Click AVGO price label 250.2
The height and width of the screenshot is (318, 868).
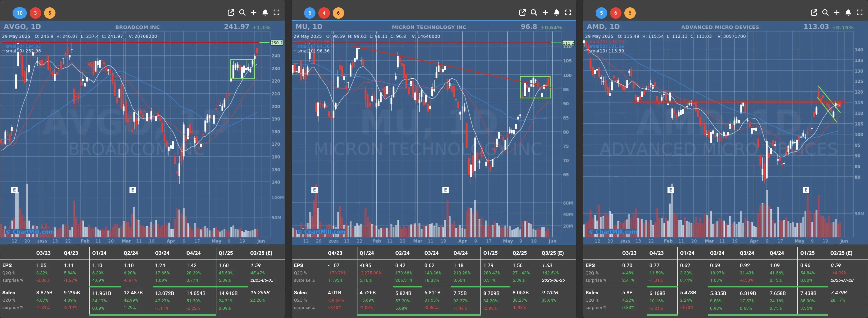coord(277,43)
